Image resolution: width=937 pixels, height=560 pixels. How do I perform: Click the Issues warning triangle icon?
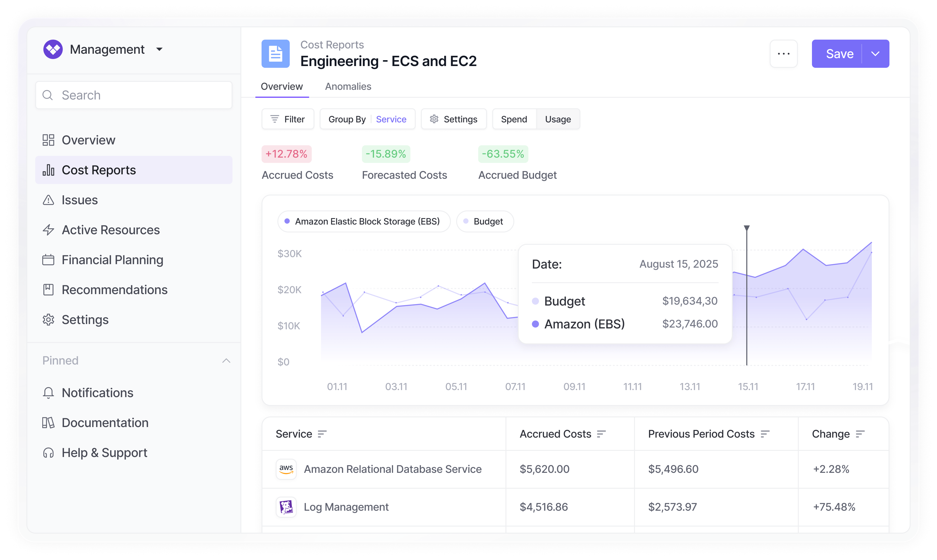[48, 200]
